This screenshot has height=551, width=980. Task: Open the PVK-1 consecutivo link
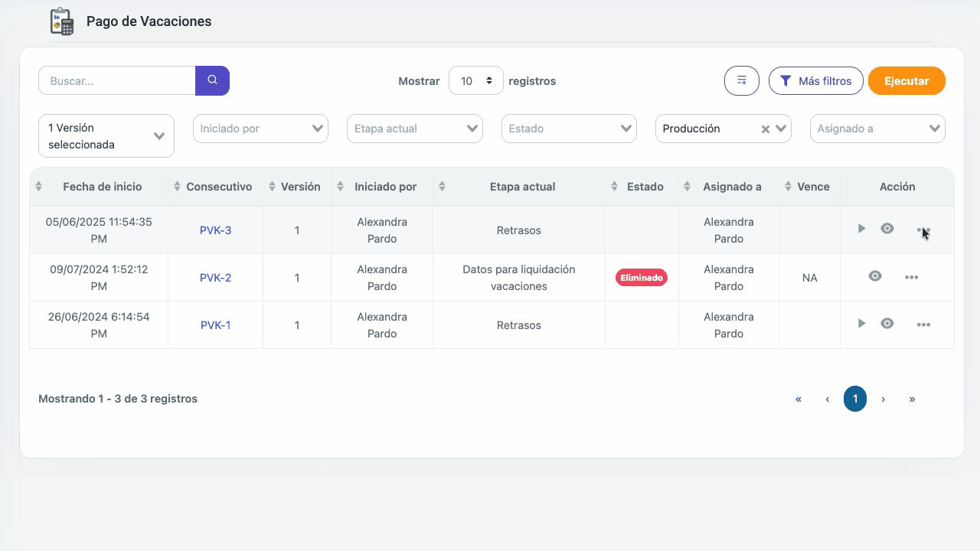(x=215, y=325)
